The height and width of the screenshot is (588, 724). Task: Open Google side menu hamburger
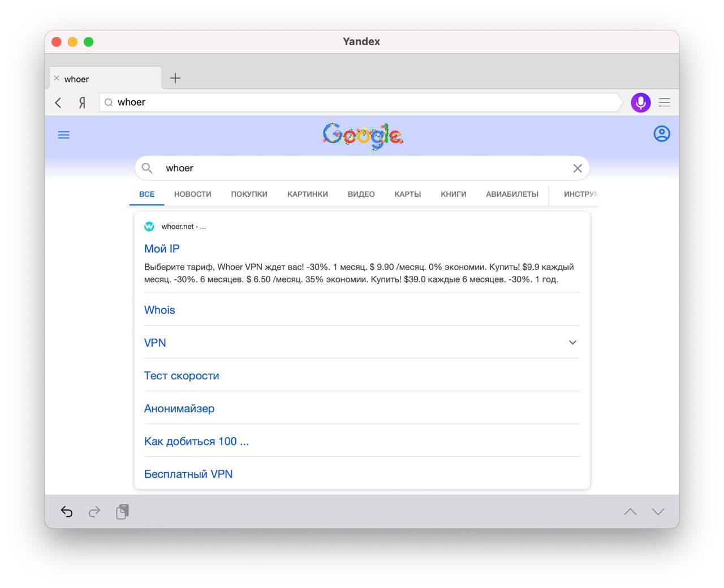[x=64, y=135]
